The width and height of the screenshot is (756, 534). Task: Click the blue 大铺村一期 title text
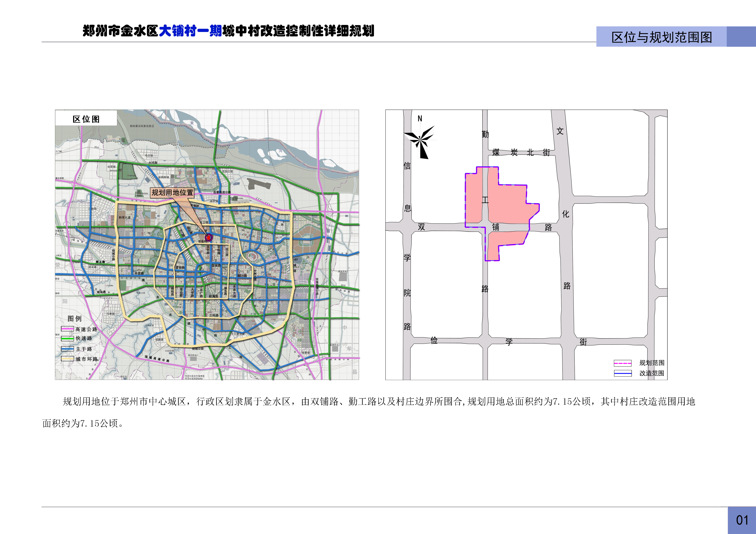coord(190,31)
